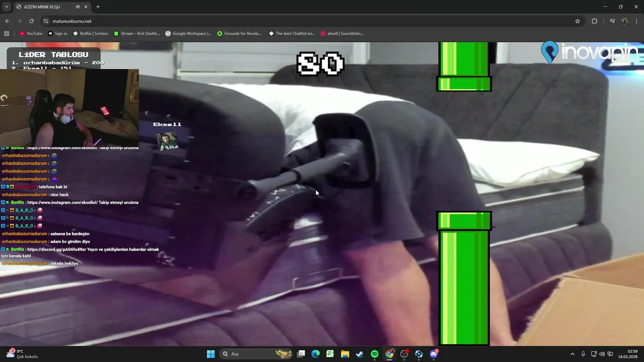Image resolution: width=644 pixels, height=362 pixels.
Task: Click the taskbar search box Ara
Action: [x=257, y=354]
